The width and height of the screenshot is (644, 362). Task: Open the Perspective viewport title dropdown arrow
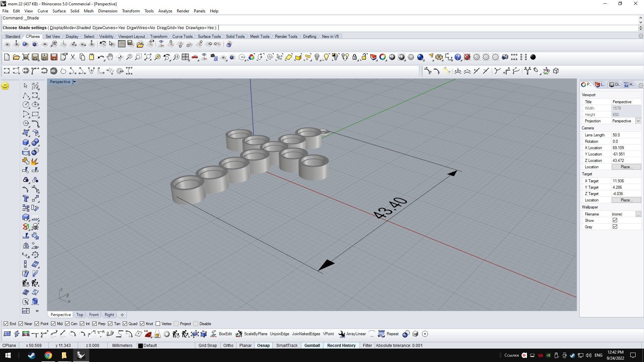tap(74, 82)
